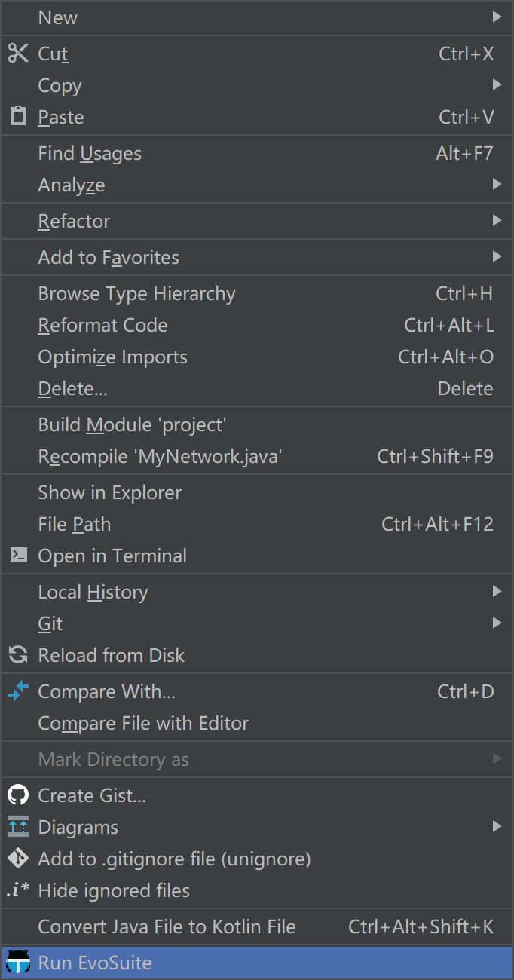514x980 pixels.
Task: Open the Local History submenu
Action: click(x=257, y=592)
